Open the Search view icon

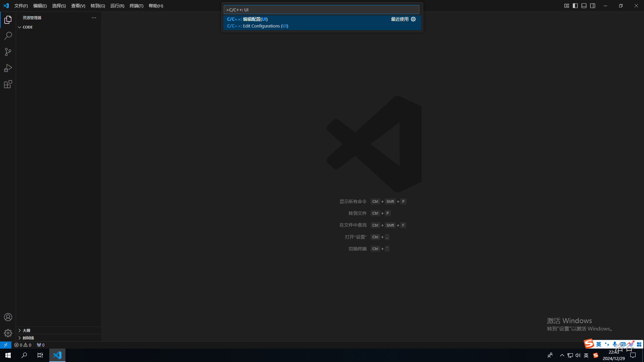(8, 36)
